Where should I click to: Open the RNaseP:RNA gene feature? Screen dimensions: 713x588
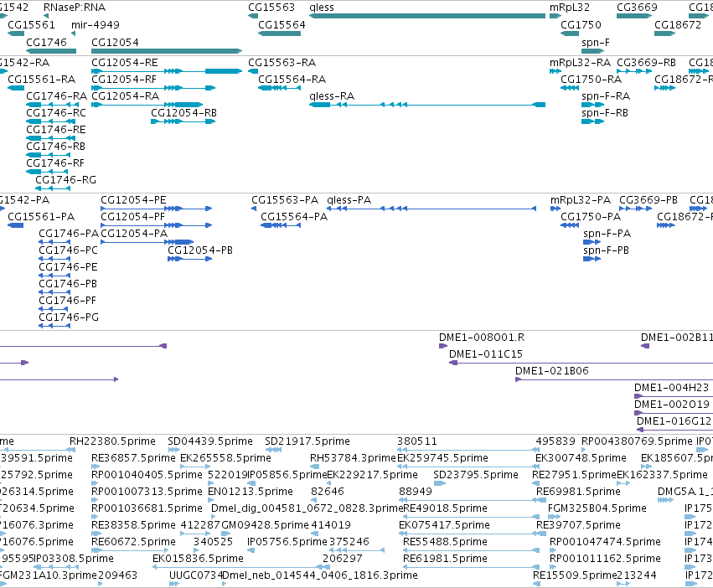coord(46,16)
